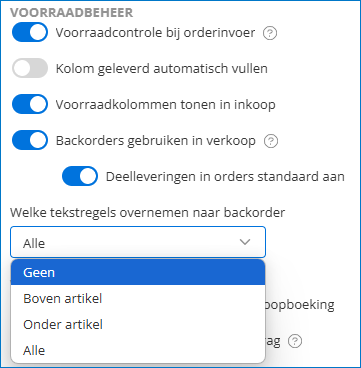Enable the Kolom geleverd automatisch vullen switch
This screenshot has width=361, height=368.
click(30, 68)
